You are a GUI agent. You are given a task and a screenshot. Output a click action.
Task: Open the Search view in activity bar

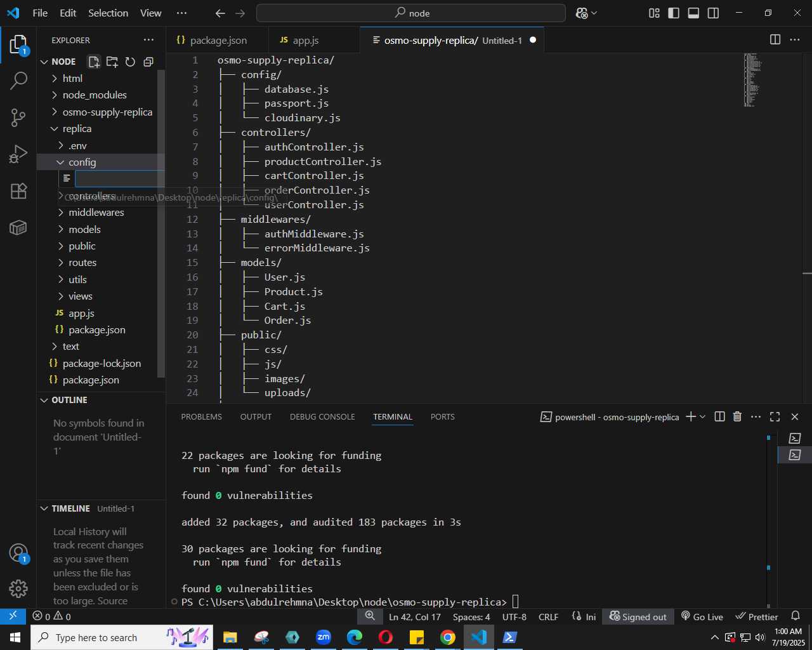[x=18, y=81]
